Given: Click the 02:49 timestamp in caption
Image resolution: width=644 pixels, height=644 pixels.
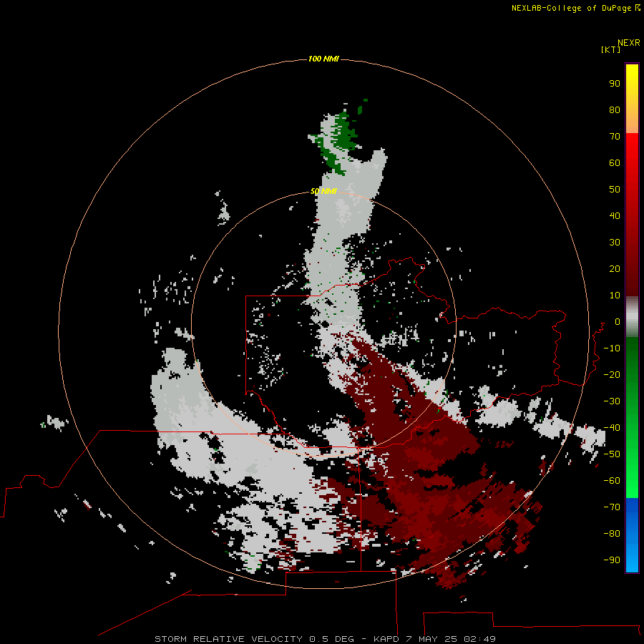Looking at the screenshot, I should [479, 639].
